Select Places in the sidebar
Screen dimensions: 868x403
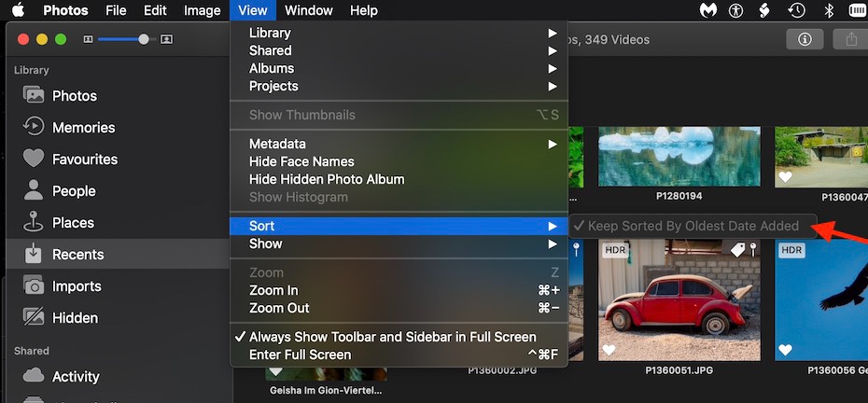click(x=73, y=223)
